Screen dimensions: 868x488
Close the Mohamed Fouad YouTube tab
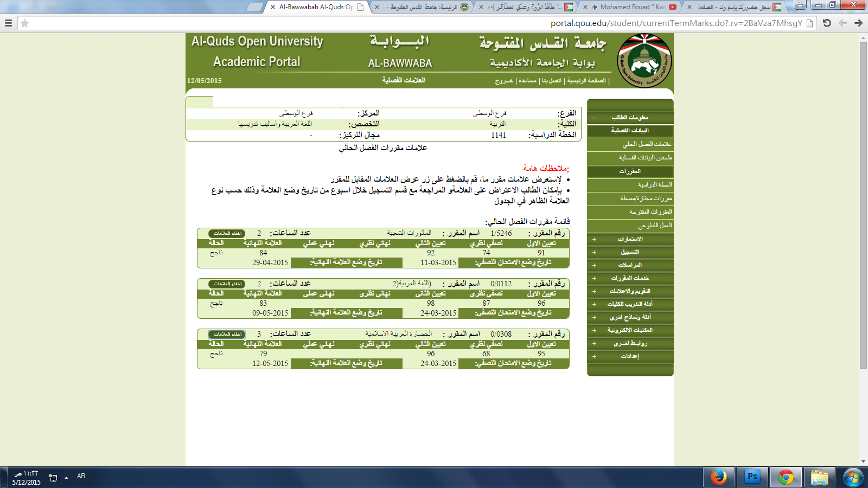585,7
